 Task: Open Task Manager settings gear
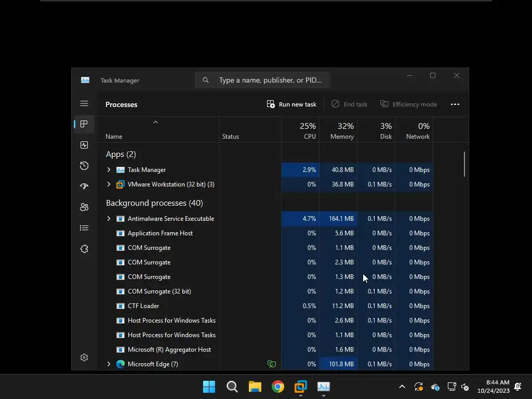(x=84, y=357)
